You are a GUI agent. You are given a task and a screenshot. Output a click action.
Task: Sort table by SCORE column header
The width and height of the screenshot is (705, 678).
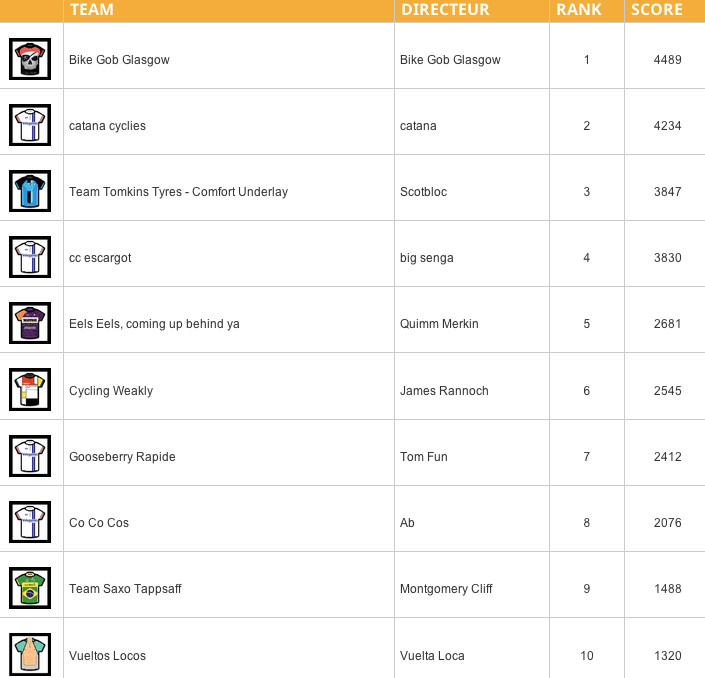[x=657, y=9]
